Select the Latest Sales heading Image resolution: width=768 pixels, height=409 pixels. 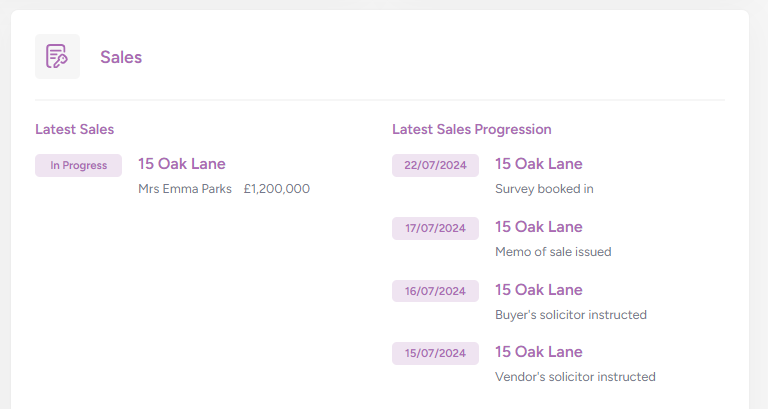coord(74,129)
